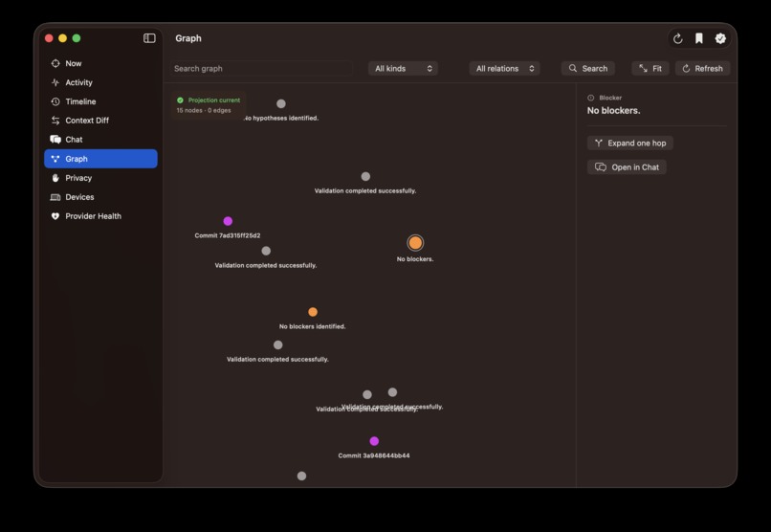Click the bookmark icon in title bar
The width and height of the screenshot is (771, 532).
(699, 38)
